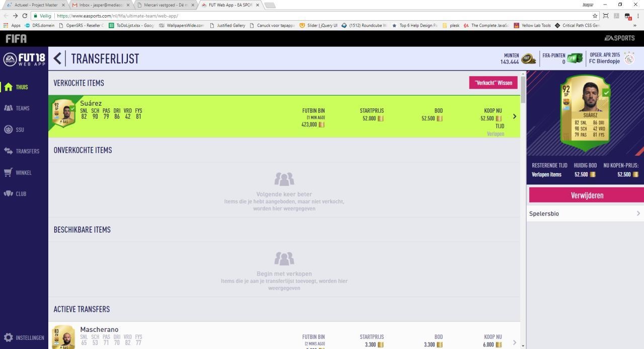The width and height of the screenshot is (644, 349).
Task: Click the scrollbar down arrow
Action: (x=523, y=345)
